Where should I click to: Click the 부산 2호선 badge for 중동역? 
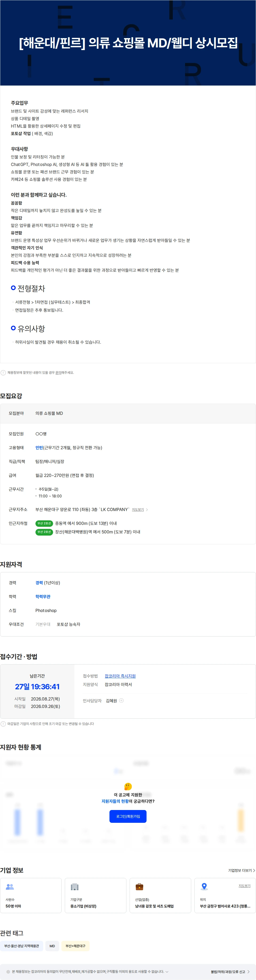pyautogui.click(x=44, y=523)
